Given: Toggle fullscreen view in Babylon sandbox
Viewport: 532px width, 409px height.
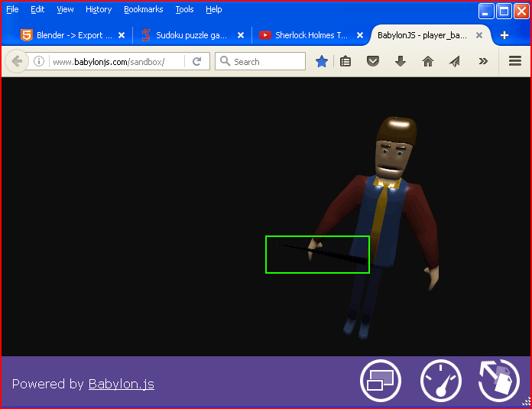Looking at the screenshot, I should [x=381, y=380].
